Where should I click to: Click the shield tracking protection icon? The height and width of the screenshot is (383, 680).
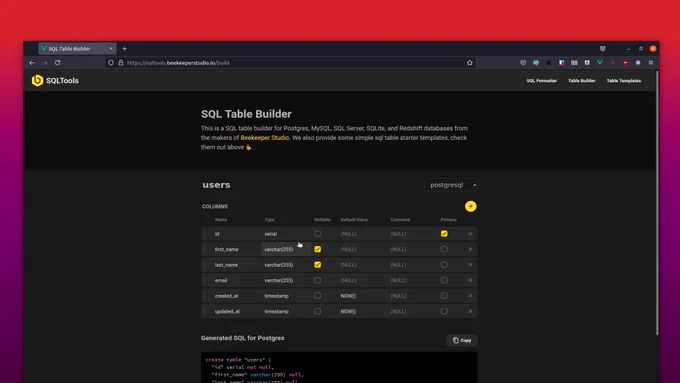[x=111, y=63]
